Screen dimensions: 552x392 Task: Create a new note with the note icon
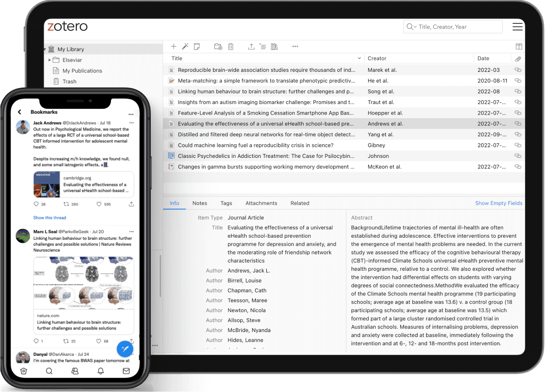(x=197, y=46)
